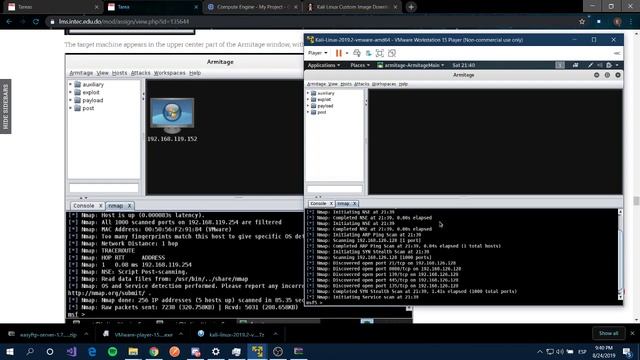Close the nmap tab in VM Armitage

tap(354, 203)
